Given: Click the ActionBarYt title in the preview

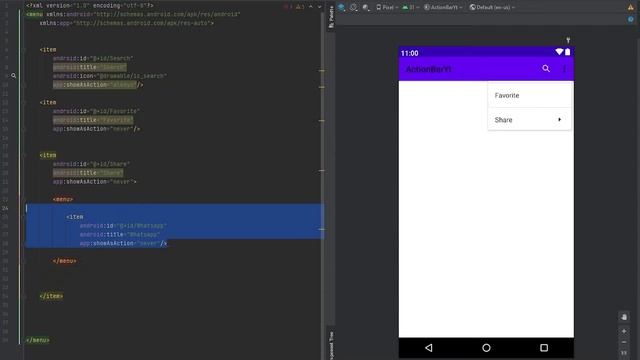Looking at the screenshot, I should 428,69.
